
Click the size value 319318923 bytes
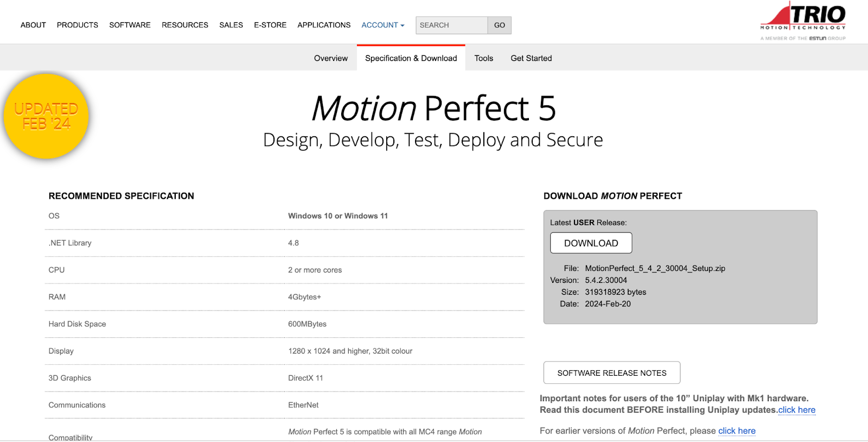(616, 292)
